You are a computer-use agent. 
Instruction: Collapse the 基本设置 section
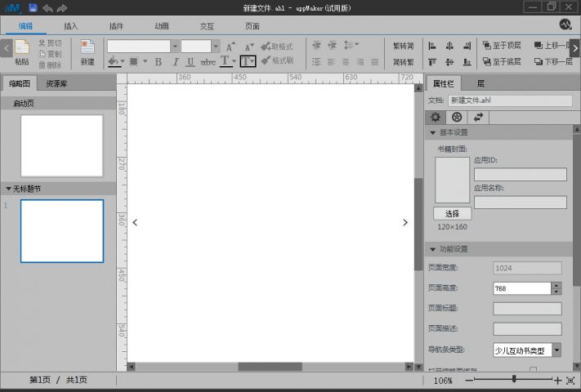tap(432, 132)
